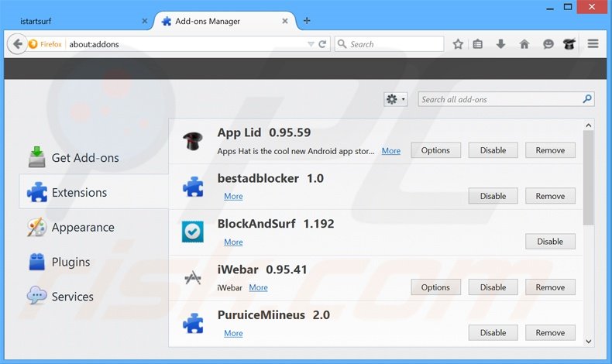Click the Apps Hat description text
Screen dimensions: 612x364
296,151
